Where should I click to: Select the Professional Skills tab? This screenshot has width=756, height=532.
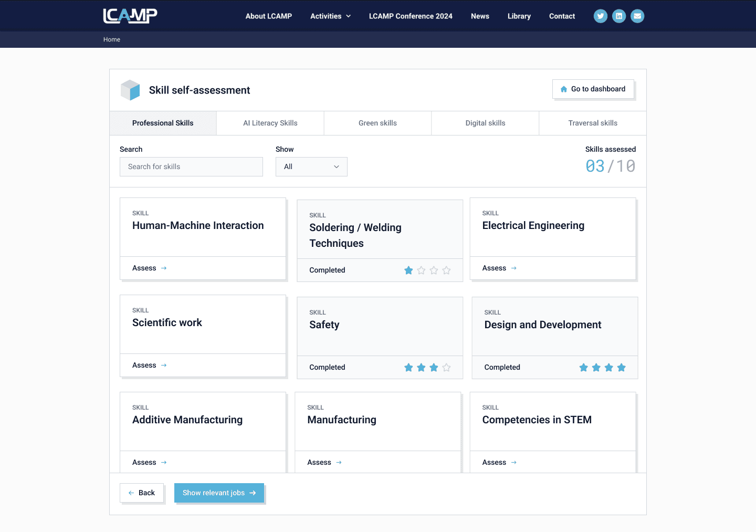pyautogui.click(x=163, y=123)
